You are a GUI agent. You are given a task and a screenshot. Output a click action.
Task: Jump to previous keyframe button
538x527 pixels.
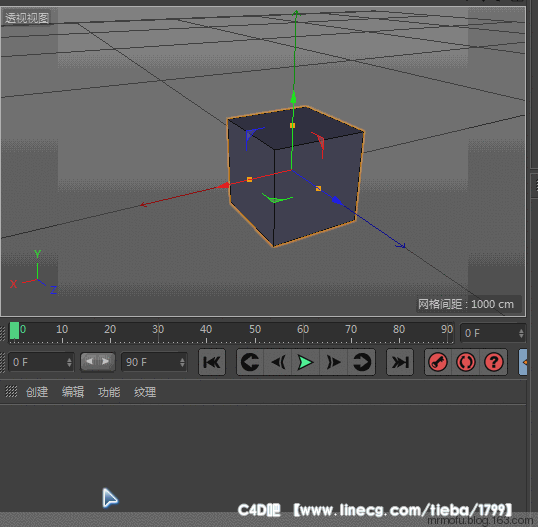pos(250,362)
